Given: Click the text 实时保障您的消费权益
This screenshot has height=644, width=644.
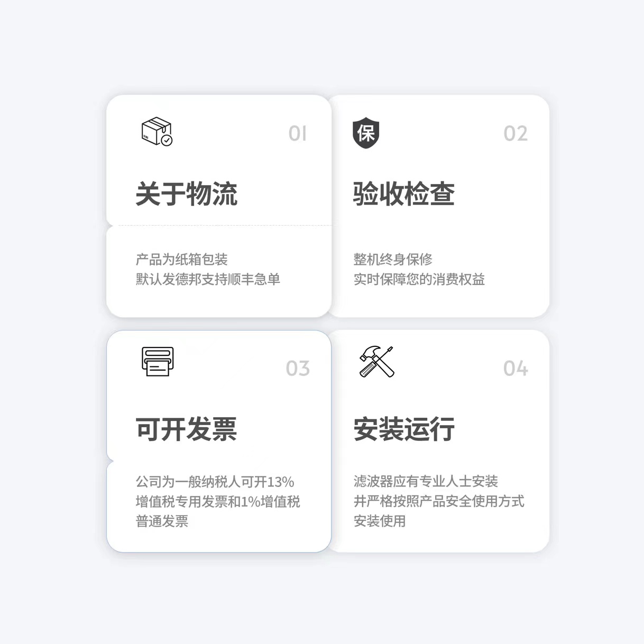Looking at the screenshot, I should [419, 279].
